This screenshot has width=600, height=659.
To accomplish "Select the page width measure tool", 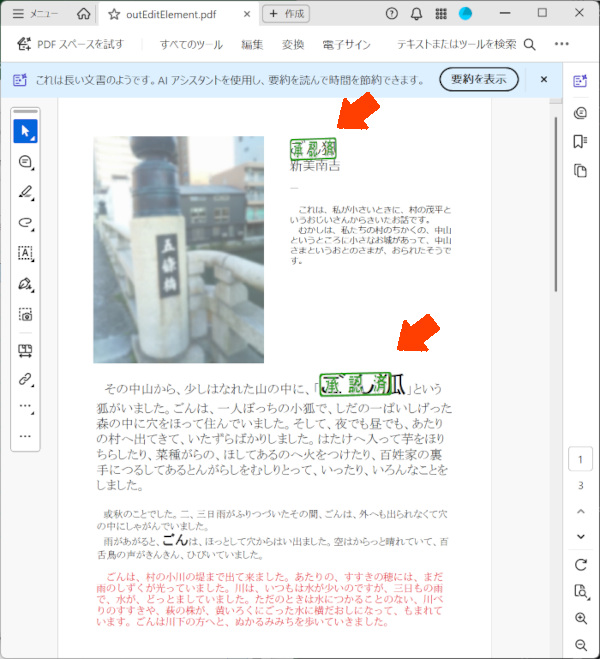I will coord(25,351).
